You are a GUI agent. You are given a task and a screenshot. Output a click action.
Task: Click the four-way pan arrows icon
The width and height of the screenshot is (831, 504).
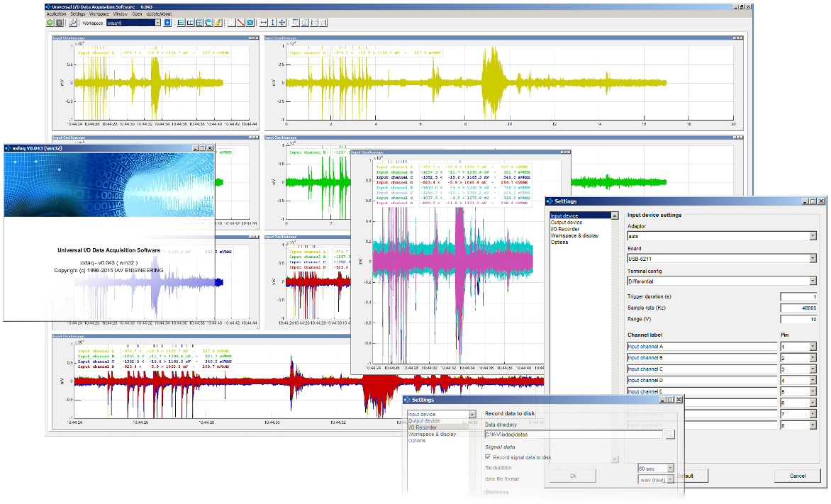click(283, 23)
